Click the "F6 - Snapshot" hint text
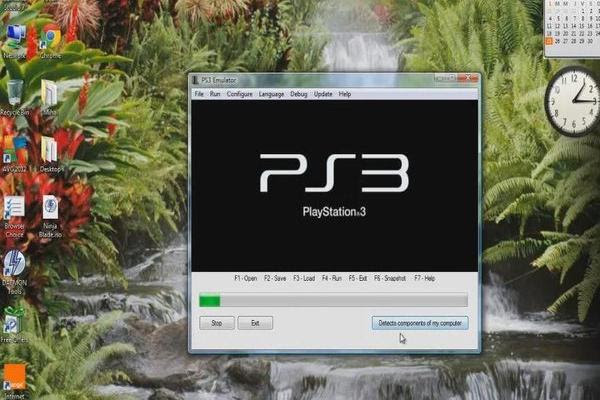Viewport: 600px width, 400px height. pyautogui.click(x=390, y=278)
